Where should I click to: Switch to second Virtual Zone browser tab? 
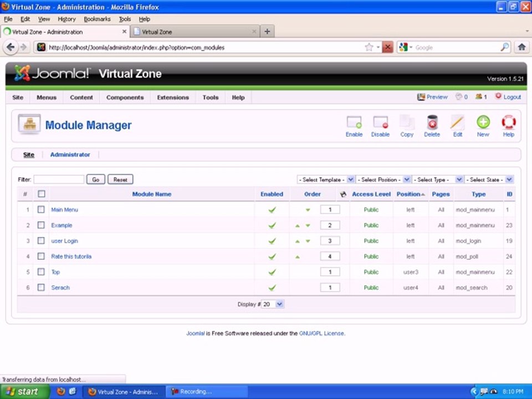pyautogui.click(x=195, y=32)
